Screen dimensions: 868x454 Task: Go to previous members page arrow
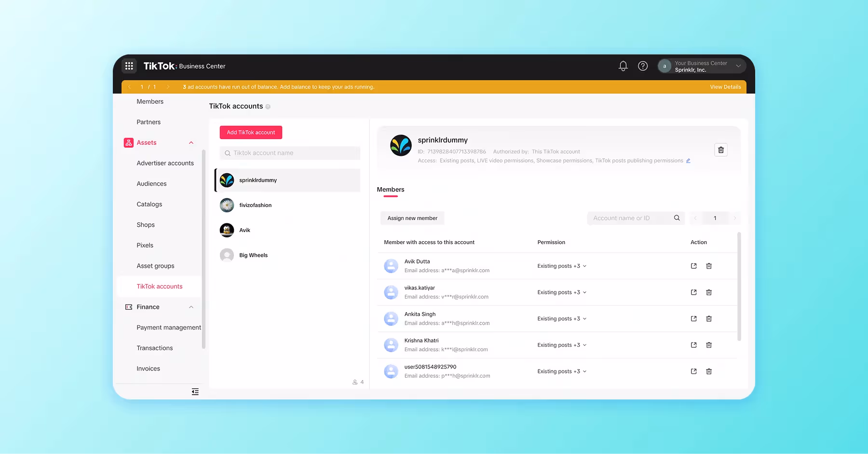pyautogui.click(x=695, y=218)
